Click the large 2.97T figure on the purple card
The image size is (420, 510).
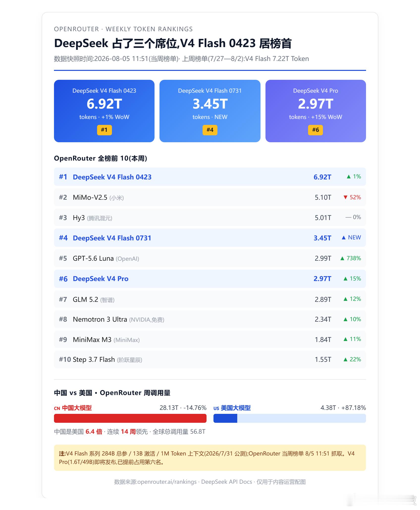click(316, 104)
